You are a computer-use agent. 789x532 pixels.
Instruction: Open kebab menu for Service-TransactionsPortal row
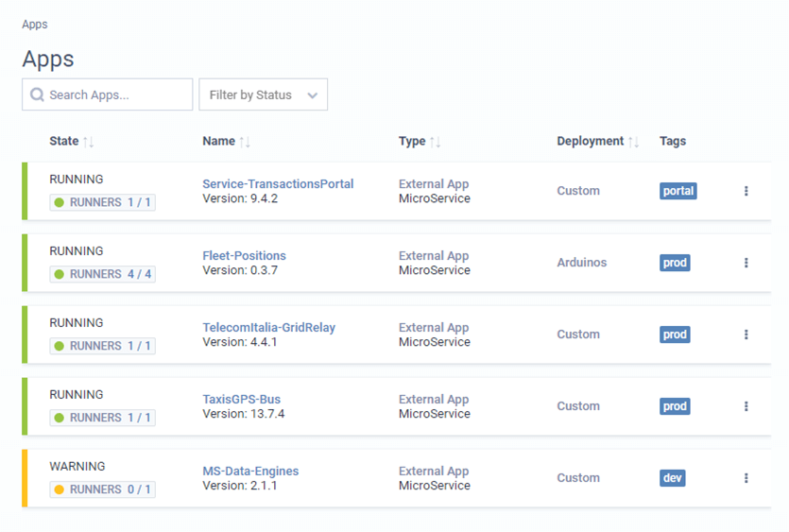click(746, 191)
